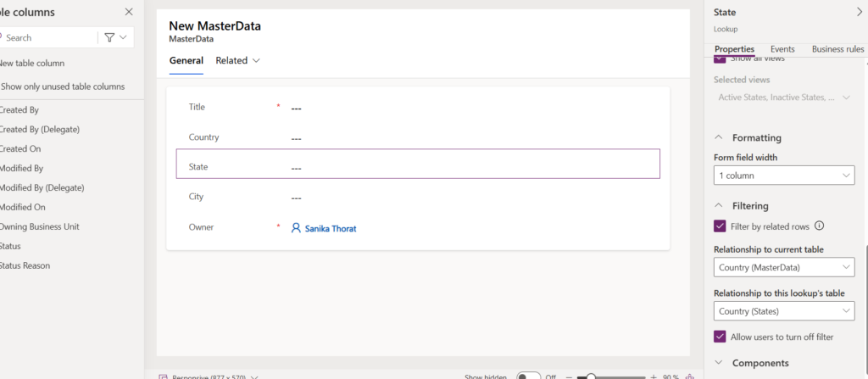868x379 pixels.
Task: Open the column filter funnel icon
Action: click(110, 37)
